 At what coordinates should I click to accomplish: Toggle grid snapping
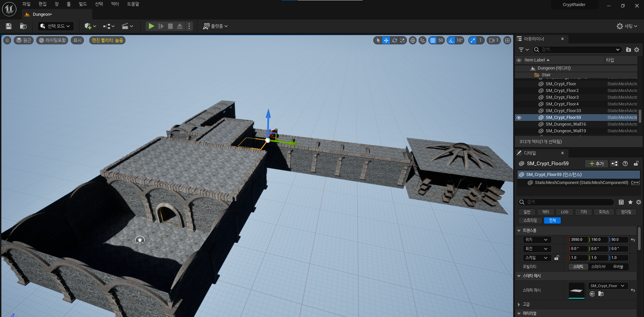[x=433, y=40]
